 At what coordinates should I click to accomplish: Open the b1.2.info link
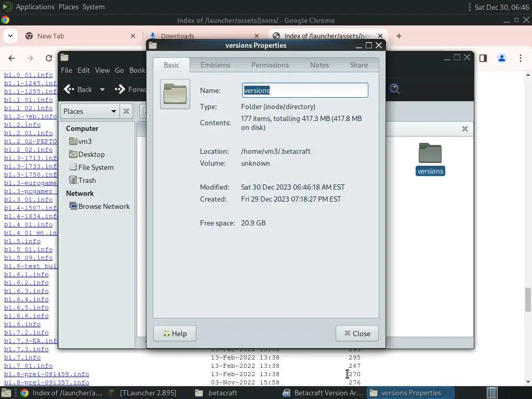tap(22, 125)
